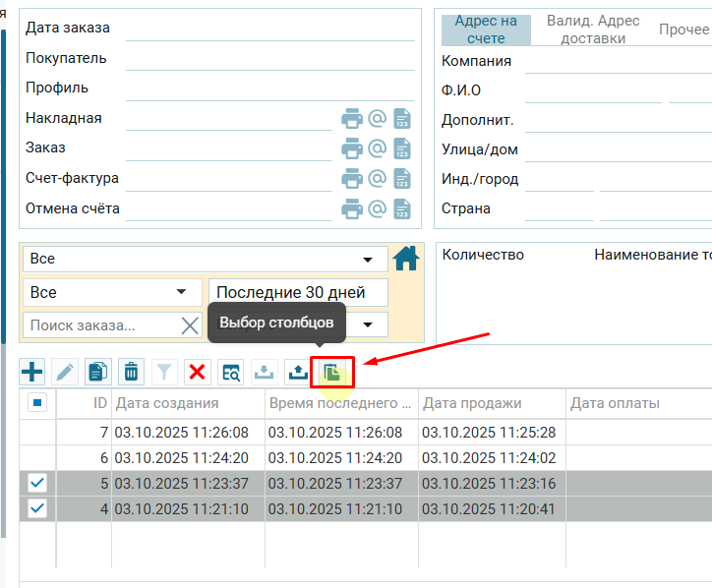712x588 pixels.
Task: Click the blue plus add order icon
Action: point(33,372)
